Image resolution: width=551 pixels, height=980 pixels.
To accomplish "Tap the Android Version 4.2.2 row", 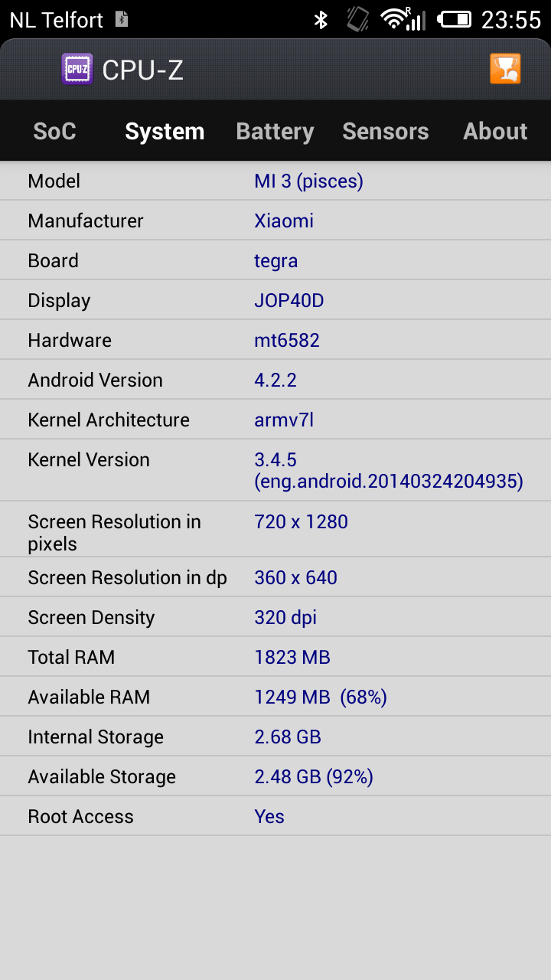I will point(275,380).
